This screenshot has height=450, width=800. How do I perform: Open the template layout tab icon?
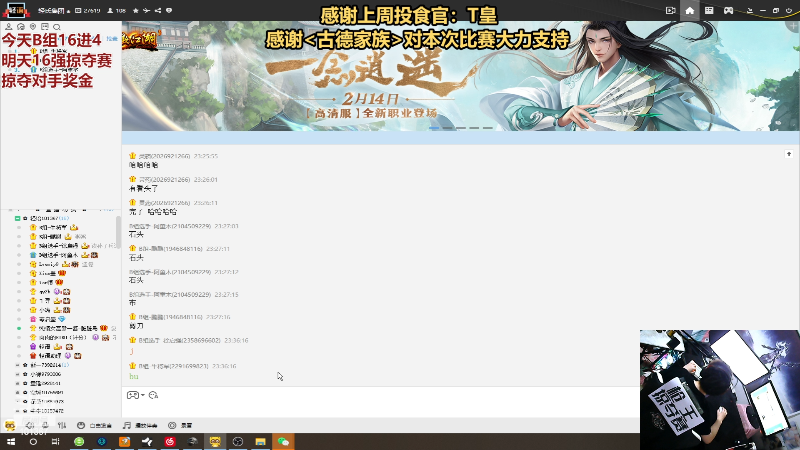point(709,10)
